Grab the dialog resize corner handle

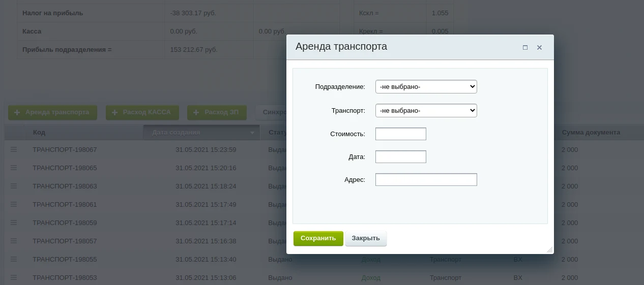coord(550,250)
